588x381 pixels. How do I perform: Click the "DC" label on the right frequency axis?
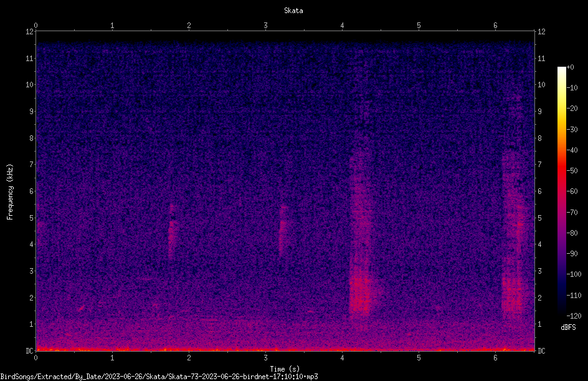(541, 351)
